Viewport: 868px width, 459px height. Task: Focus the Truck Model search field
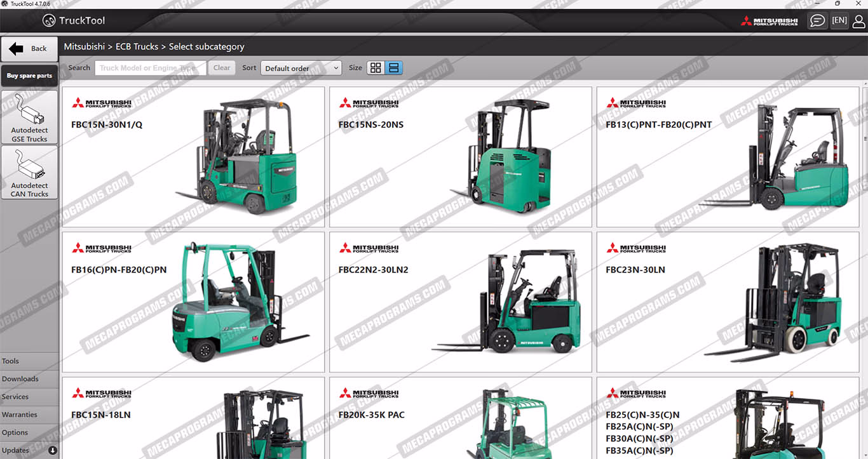pos(151,68)
